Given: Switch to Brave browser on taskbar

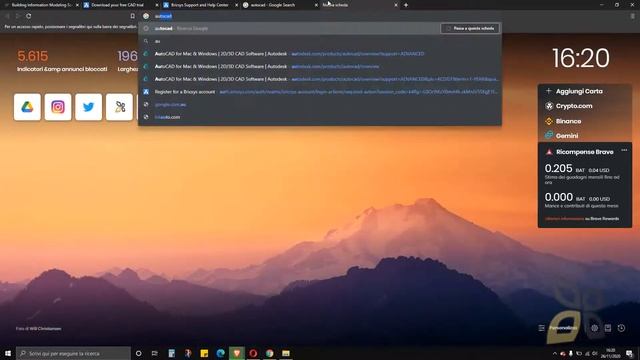Looking at the screenshot, I should (237, 353).
